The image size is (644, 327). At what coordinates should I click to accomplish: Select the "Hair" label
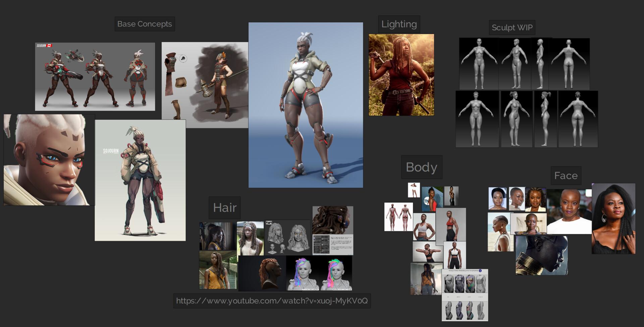225,208
